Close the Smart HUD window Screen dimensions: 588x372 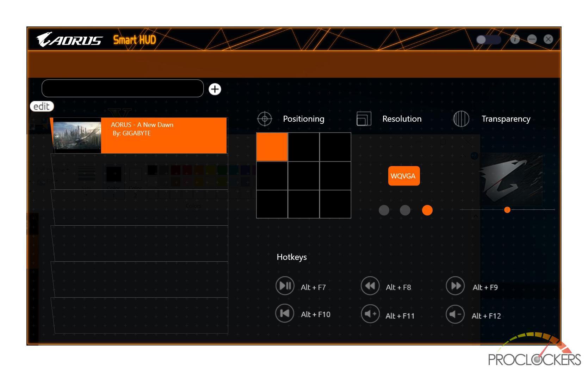pos(548,39)
